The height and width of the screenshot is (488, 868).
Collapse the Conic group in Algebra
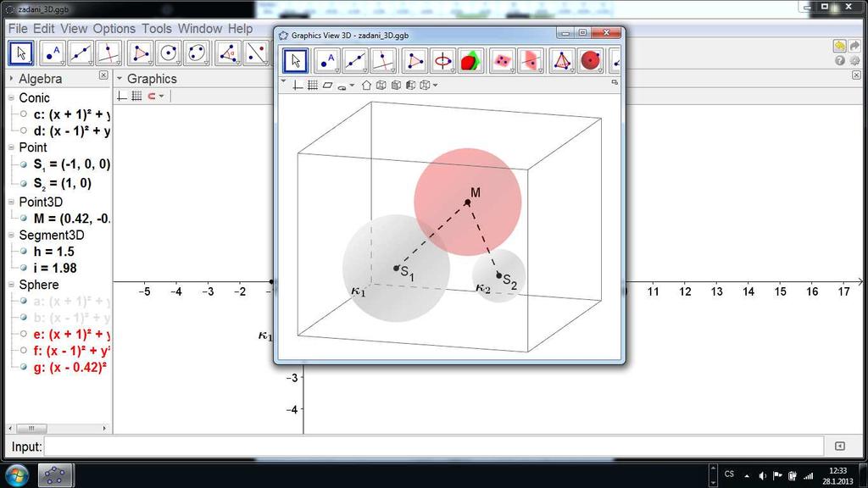[11, 98]
